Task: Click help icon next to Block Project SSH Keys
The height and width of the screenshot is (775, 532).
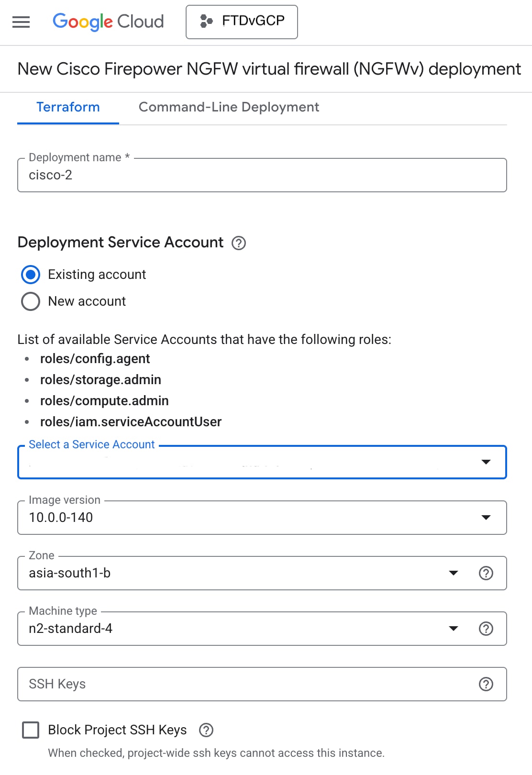Action: pos(206,730)
